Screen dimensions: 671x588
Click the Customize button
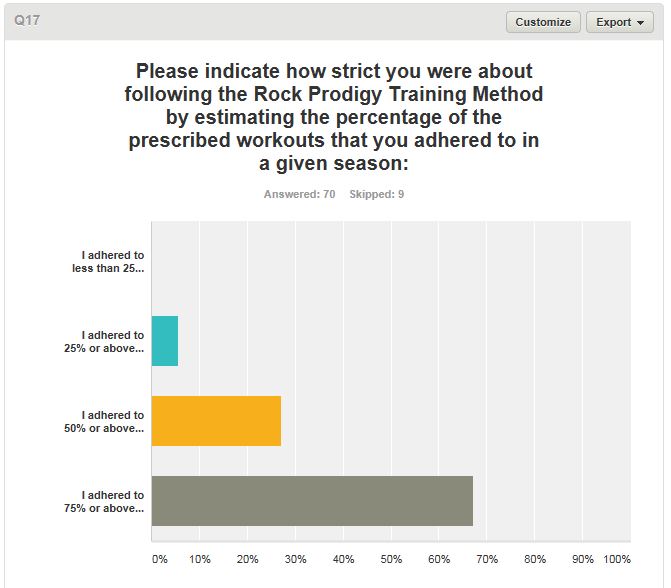[543, 22]
